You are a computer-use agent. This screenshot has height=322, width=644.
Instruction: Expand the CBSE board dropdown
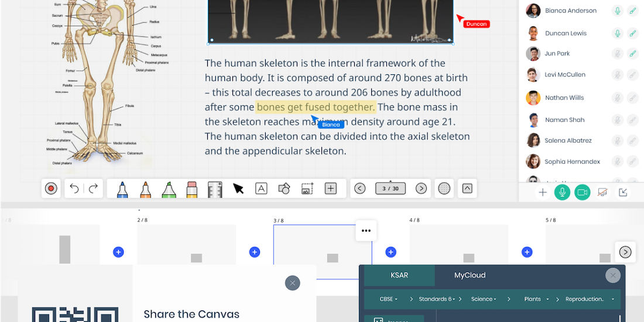click(x=389, y=299)
